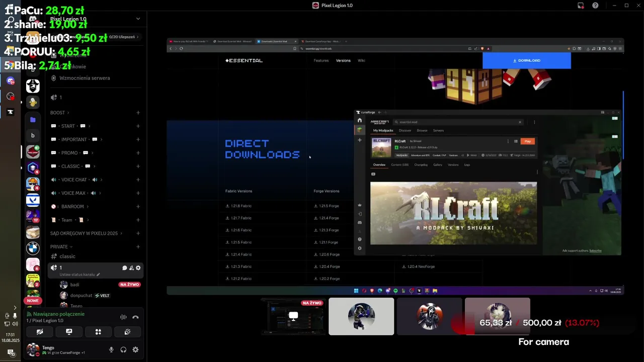Click the CurseForge search field

[458, 122]
